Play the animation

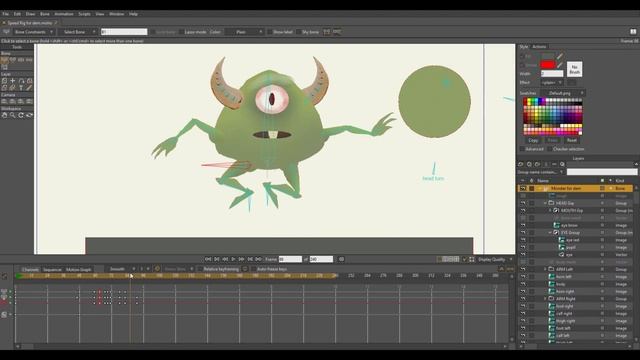tap(233, 259)
